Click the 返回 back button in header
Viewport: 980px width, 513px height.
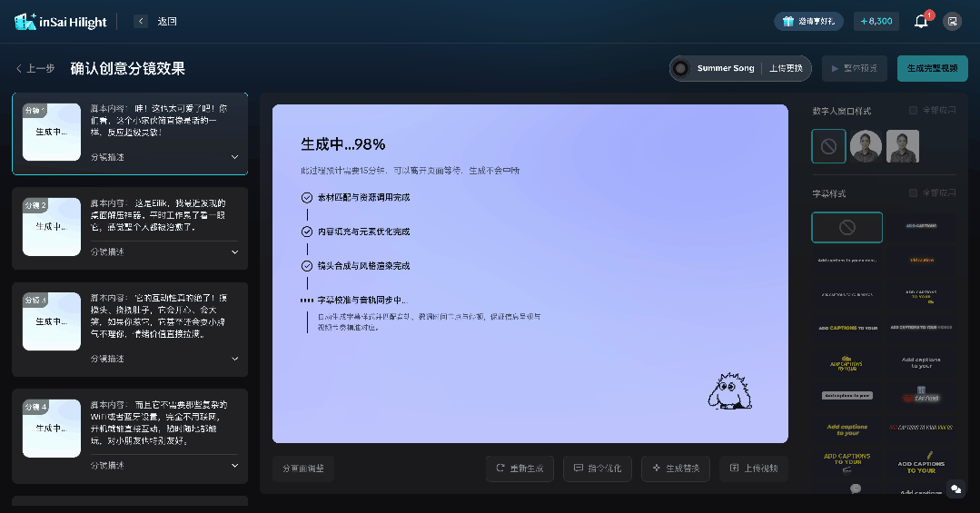click(x=141, y=21)
